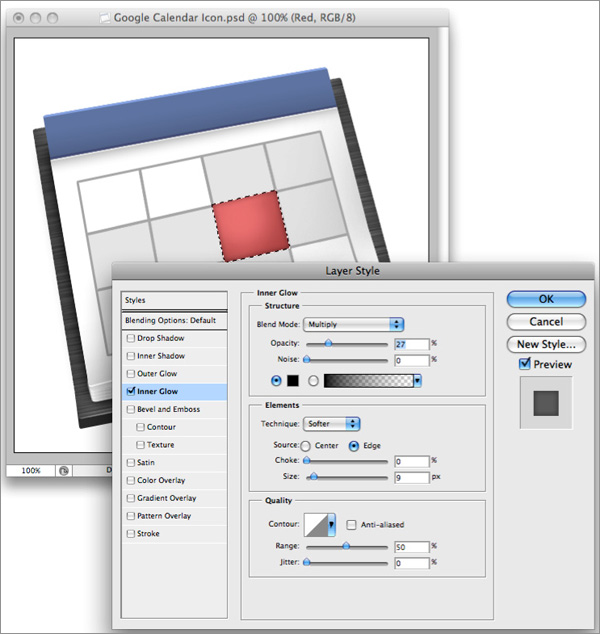Image resolution: width=600 pixels, height=634 pixels.
Task: Open the gradient picker dropdown arrow
Action: pos(417,380)
